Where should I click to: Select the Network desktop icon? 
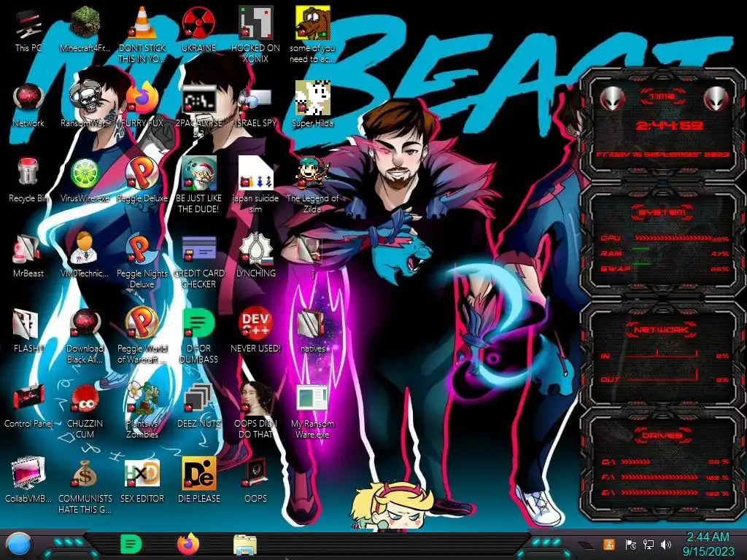click(28, 98)
